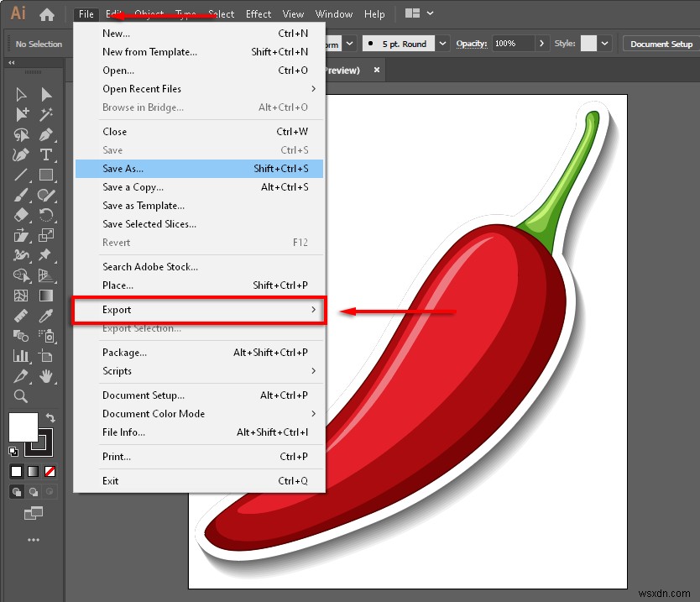Click the Document Setup button

coord(660,43)
